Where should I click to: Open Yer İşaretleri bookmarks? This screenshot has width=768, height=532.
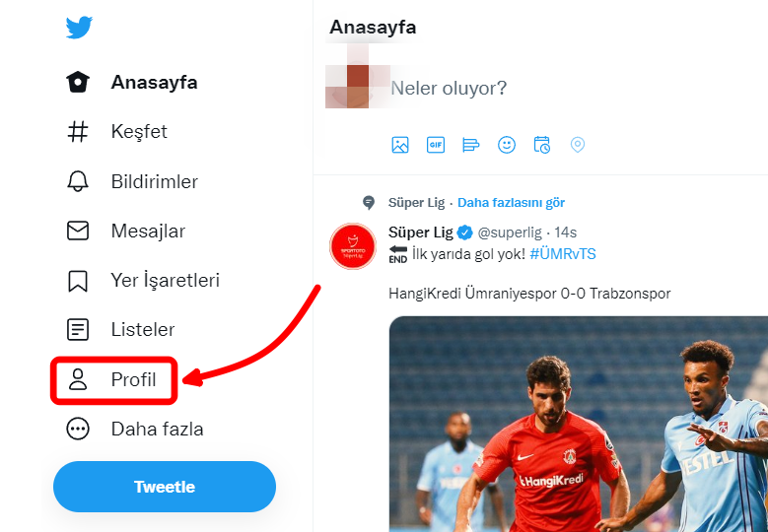click(143, 281)
